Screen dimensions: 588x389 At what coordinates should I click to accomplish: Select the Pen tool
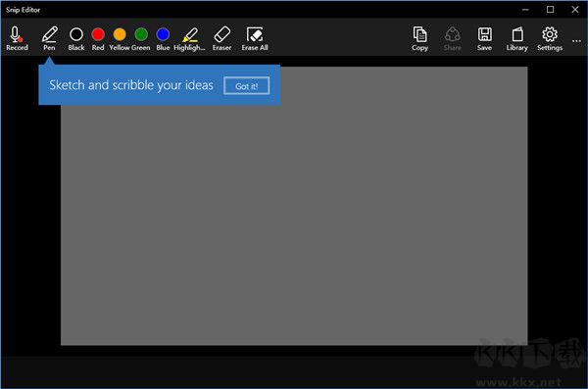(x=49, y=38)
